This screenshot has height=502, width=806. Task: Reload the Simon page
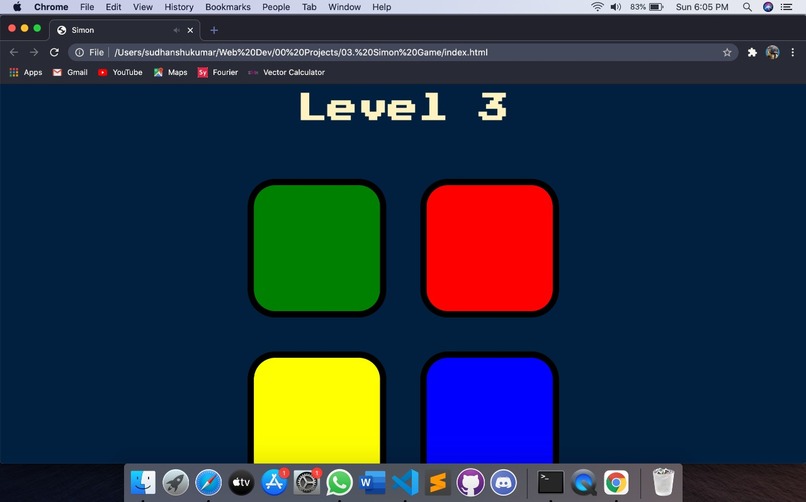click(x=54, y=52)
